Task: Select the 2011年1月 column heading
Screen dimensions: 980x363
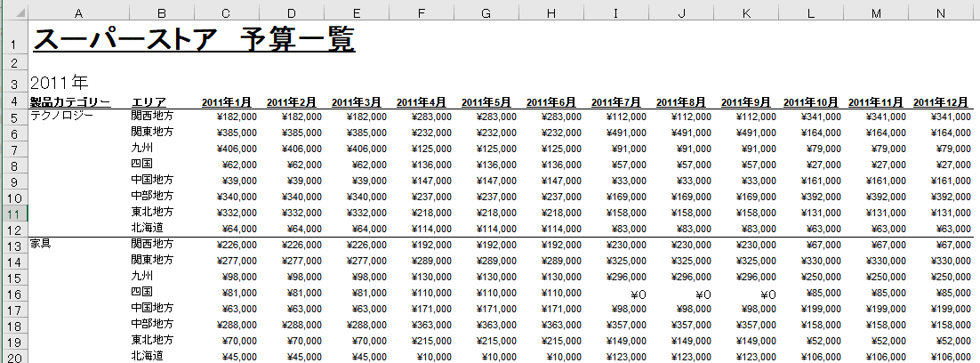Action: pyautogui.click(x=226, y=101)
